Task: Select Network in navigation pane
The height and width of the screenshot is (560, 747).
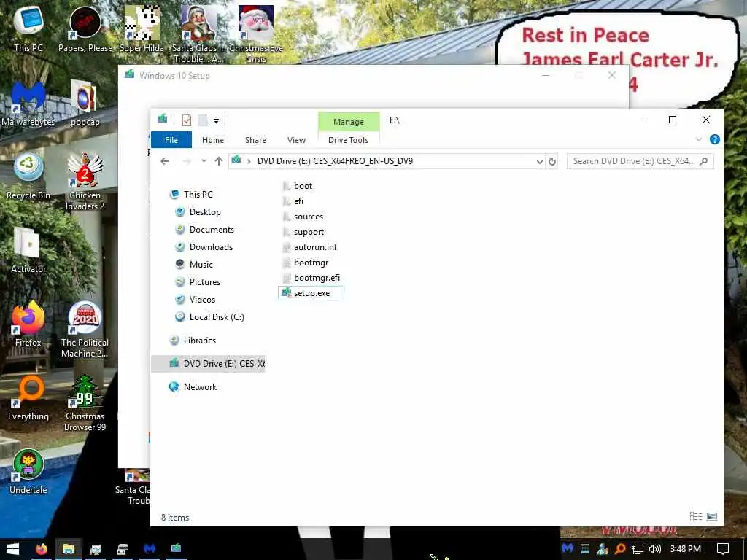Action: 193,387
